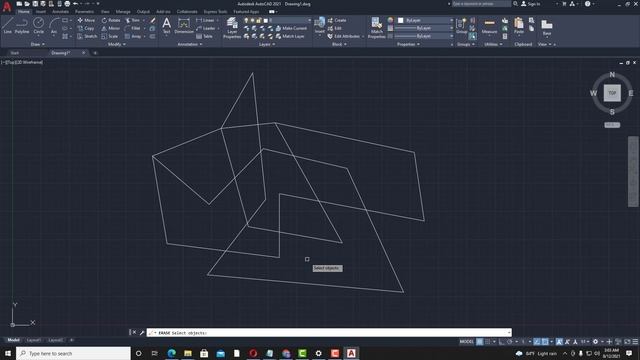Switch to the Annotate ribbon tab

[60, 12]
